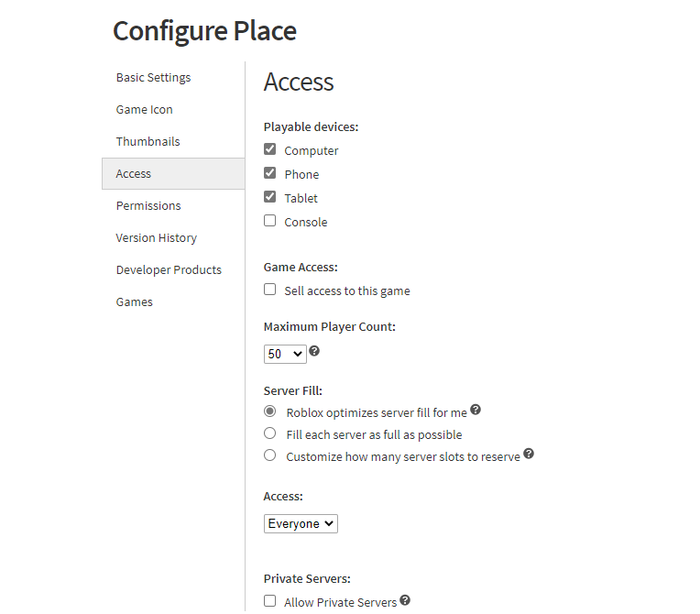
Task: Open the Access Everyone dropdown
Action: 301,524
